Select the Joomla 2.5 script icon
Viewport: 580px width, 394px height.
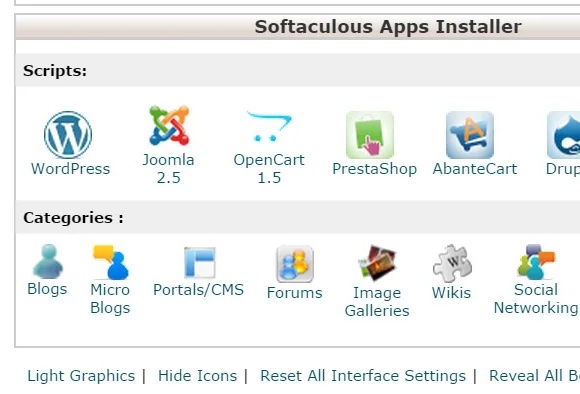tap(169, 125)
